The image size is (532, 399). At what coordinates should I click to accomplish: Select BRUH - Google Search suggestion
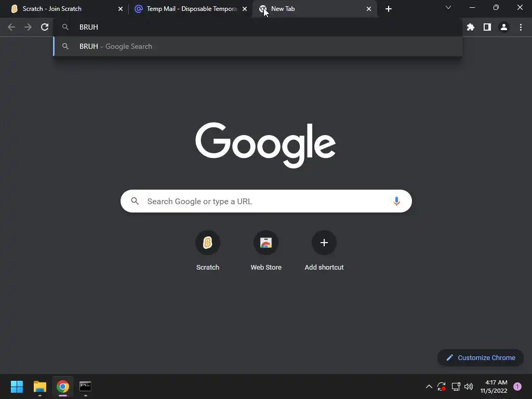click(258, 46)
